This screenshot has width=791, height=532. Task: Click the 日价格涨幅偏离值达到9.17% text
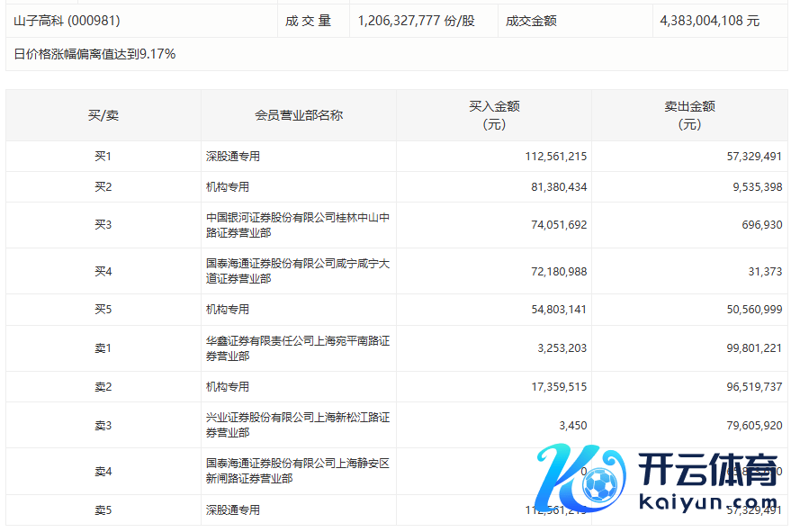click(x=94, y=54)
